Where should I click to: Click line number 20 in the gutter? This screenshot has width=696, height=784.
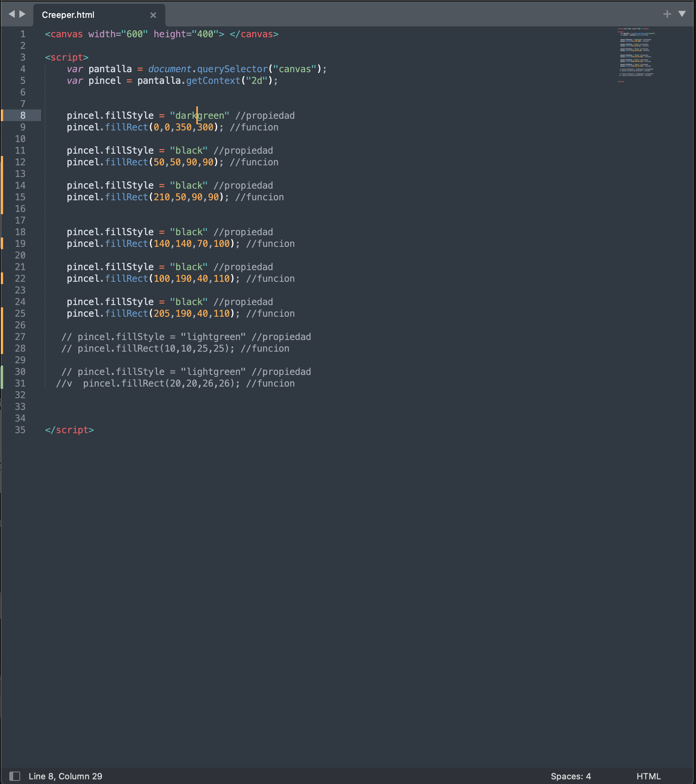tap(20, 255)
